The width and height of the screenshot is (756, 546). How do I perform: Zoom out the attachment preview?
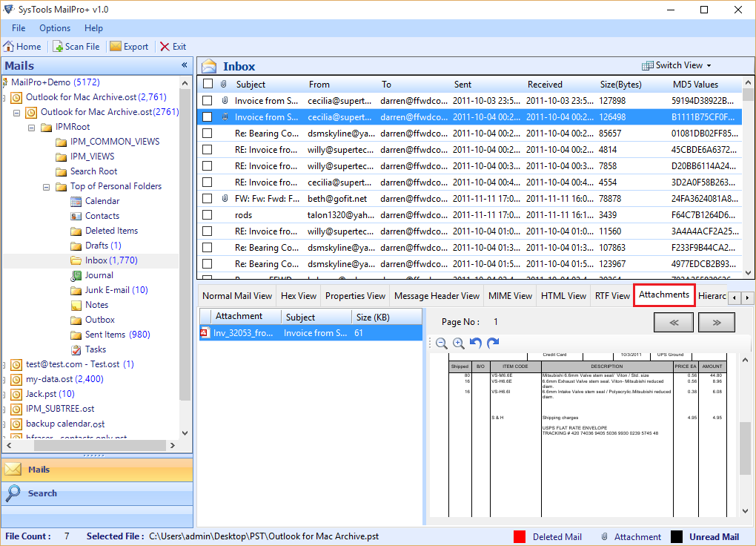pos(441,343)
